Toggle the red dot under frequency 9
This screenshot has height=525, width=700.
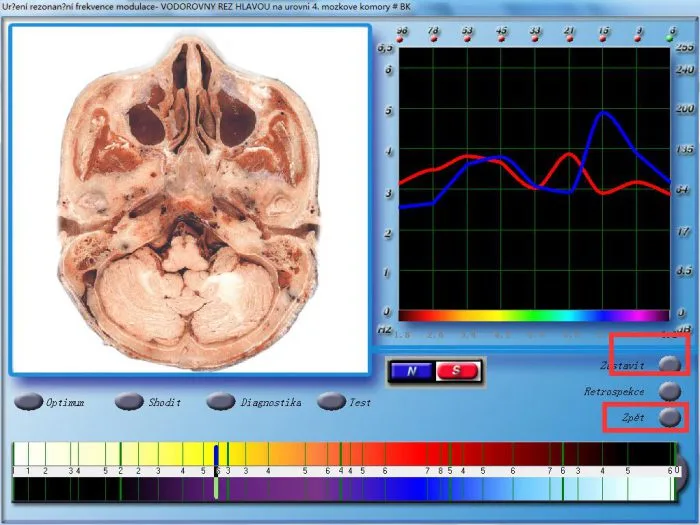tap(638, 39)
